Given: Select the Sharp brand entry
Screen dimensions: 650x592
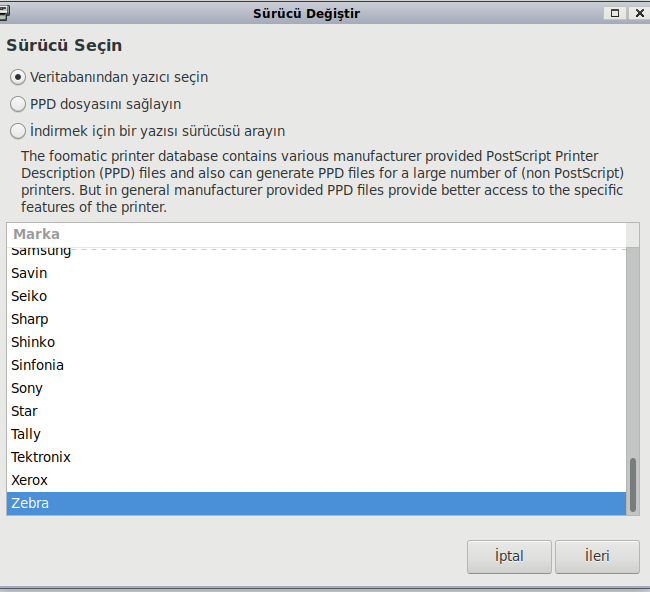Looking at the screenshot, I should pyautogui.click(x=30, y=319).
